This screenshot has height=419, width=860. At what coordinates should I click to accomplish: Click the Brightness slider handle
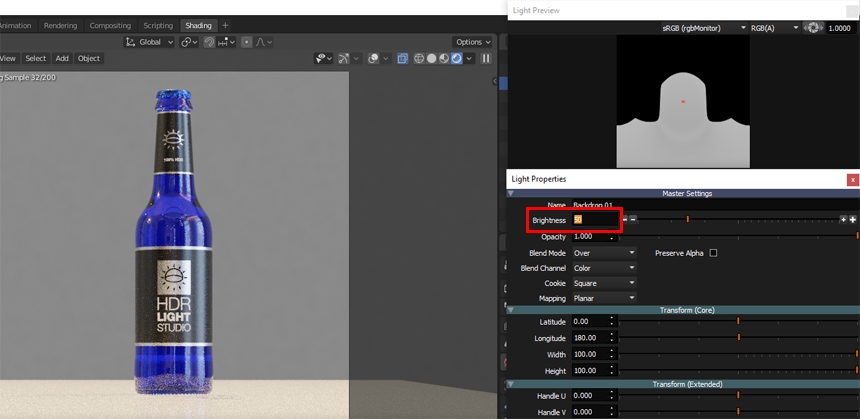(x=688, y=219)
